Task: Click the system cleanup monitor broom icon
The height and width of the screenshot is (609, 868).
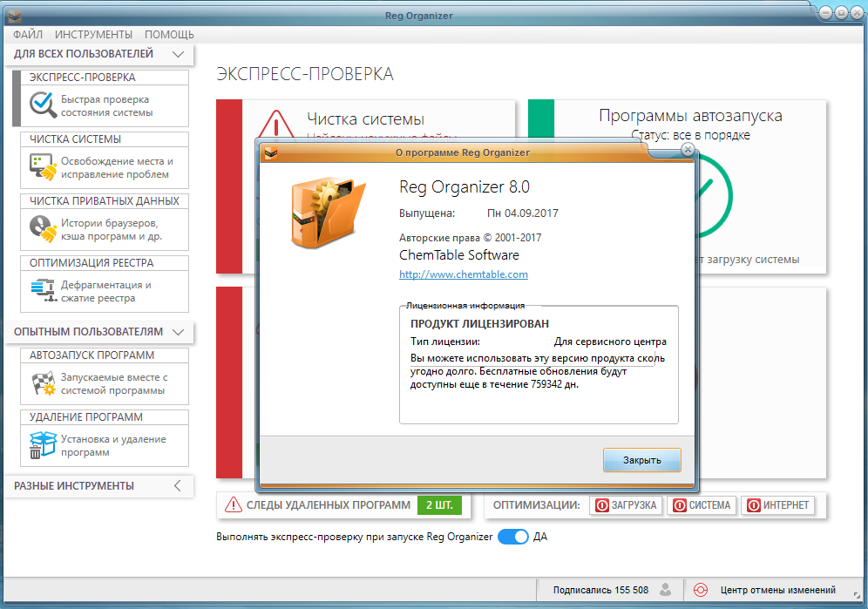Action: point(43,166)
